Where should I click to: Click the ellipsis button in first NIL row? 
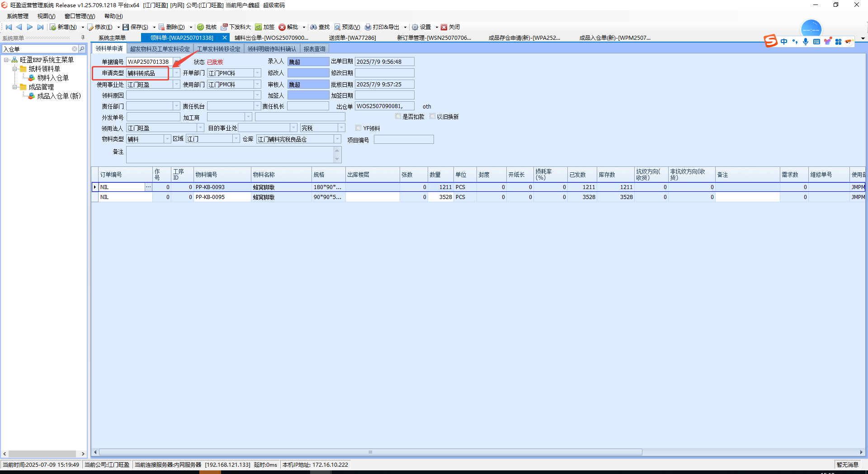coord(148,187)
